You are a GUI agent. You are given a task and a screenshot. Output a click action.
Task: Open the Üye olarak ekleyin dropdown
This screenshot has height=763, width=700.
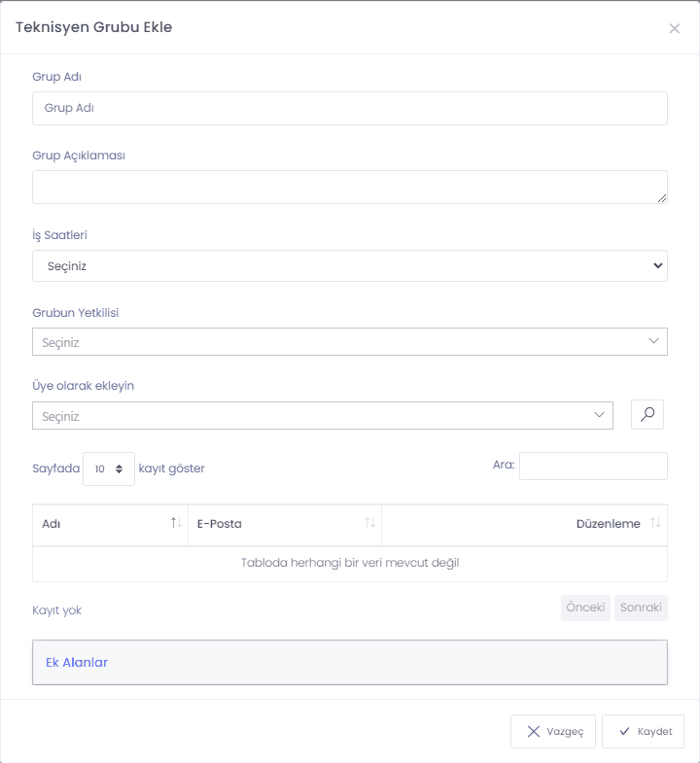[x=322, y=416]
